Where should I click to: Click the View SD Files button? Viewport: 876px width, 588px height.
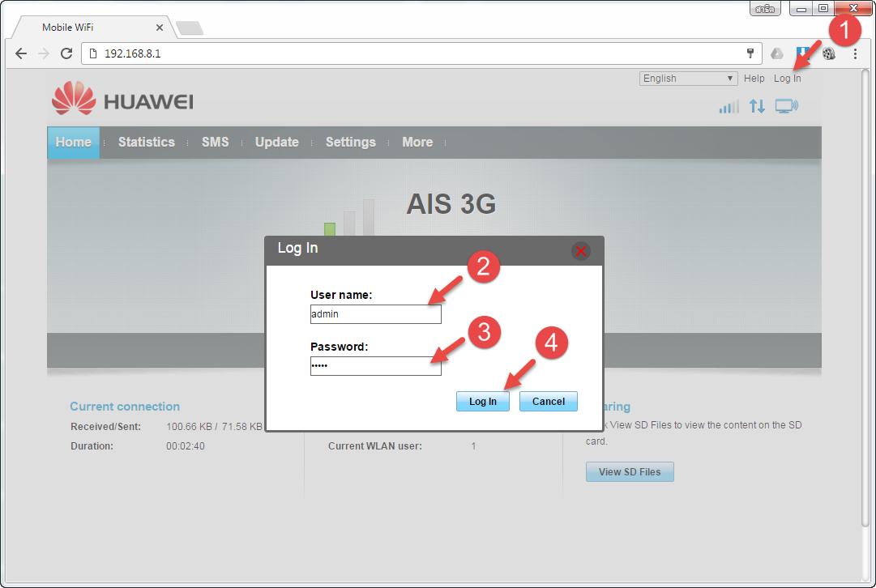click(x=630, y=472)
